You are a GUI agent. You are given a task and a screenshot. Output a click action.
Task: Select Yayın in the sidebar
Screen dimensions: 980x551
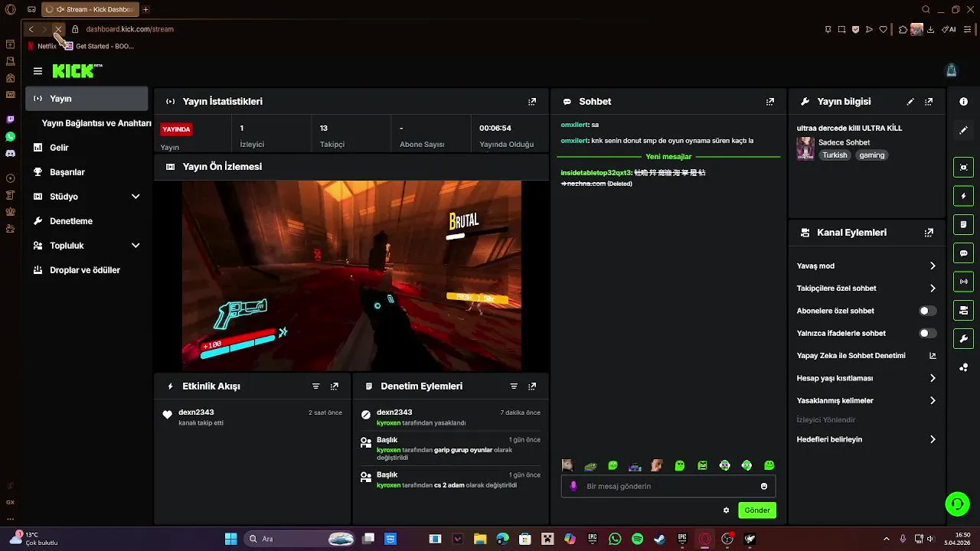click(x=87, y=99)
